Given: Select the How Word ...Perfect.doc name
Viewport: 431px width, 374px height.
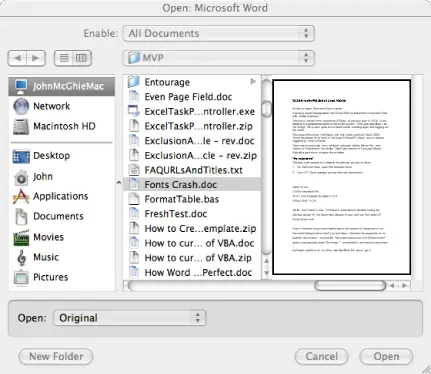Looking at the screenshot, I should (198, 272).
